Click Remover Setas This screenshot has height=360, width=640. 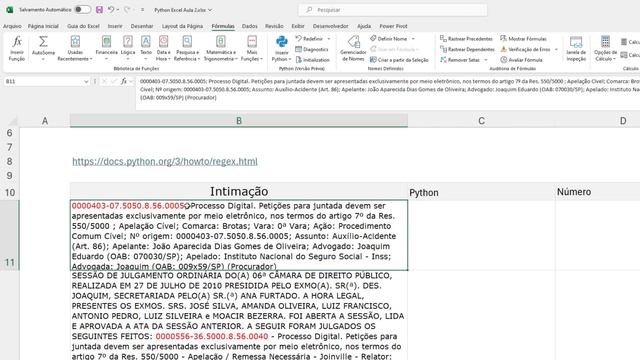point(460,60)
